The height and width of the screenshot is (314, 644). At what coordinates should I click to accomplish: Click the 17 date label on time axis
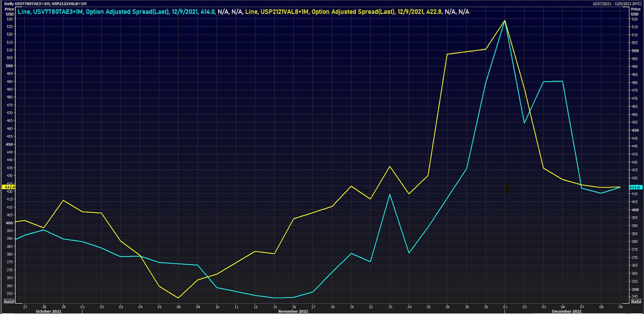pos(313,307)
